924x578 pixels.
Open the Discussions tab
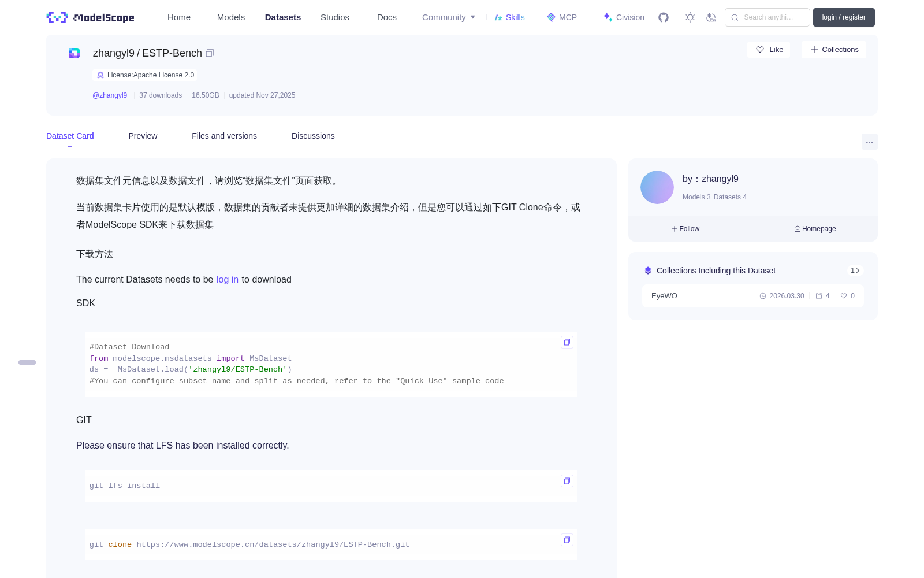pos(313,136)
